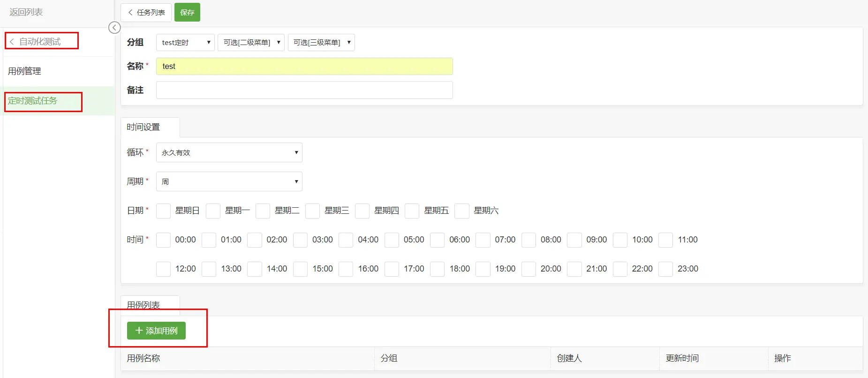Click the plus icon on 添加用例 button
The height and width of the screenshot is (378, 868).
[139, 331]
